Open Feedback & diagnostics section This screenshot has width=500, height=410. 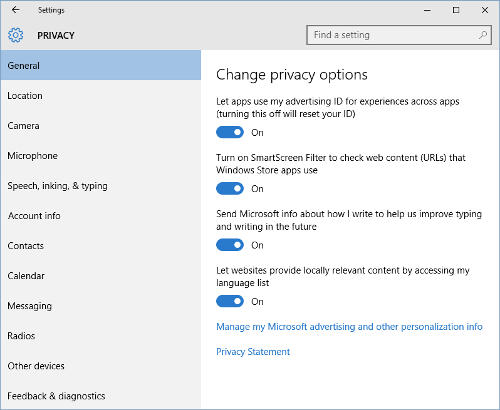[101, 396]
